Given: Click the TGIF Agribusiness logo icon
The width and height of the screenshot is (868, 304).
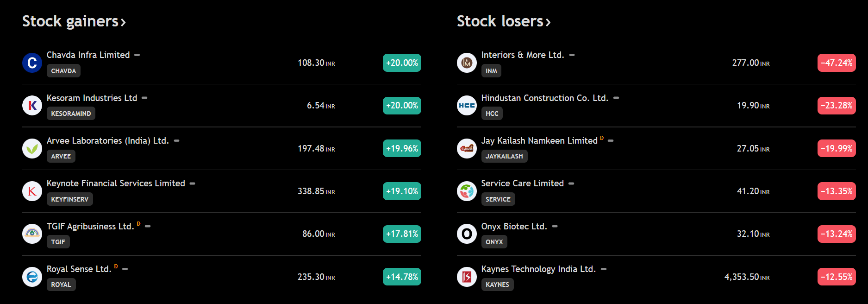Looking at the screenshot, I should click(x=32, y=234).
